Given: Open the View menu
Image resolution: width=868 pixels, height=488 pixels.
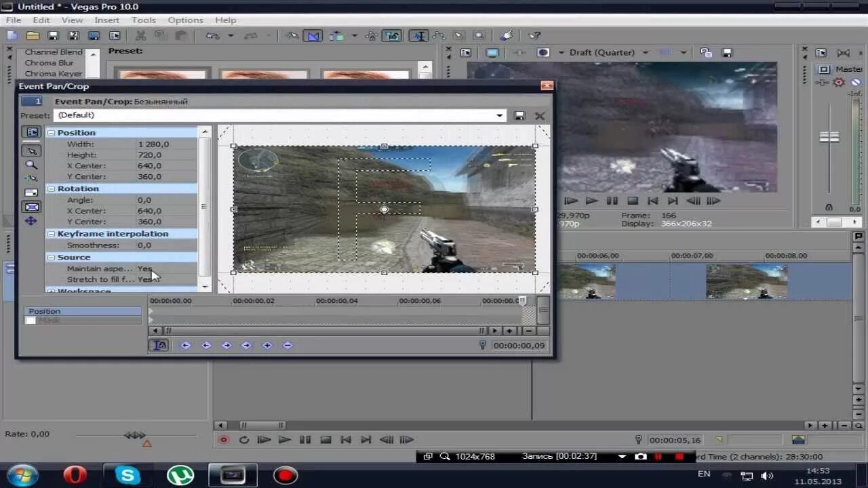Looking at the screenshot, I should [73, 20].
